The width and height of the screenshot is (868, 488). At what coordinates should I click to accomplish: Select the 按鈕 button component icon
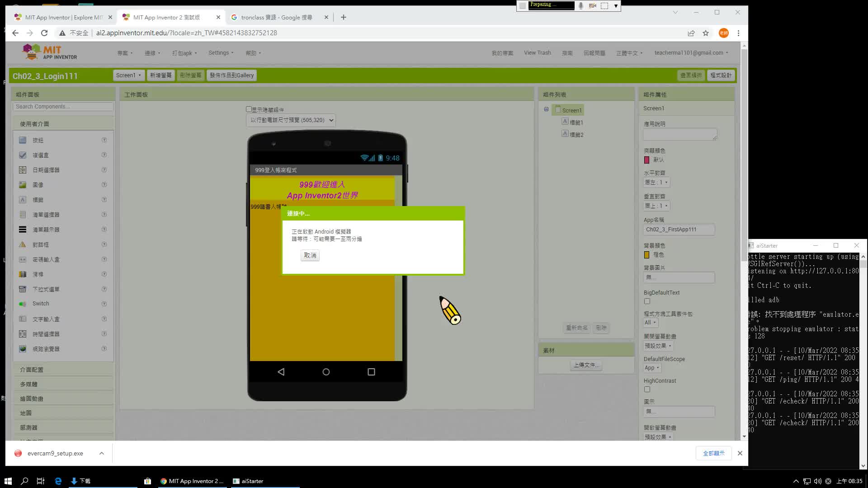point(23,140)
